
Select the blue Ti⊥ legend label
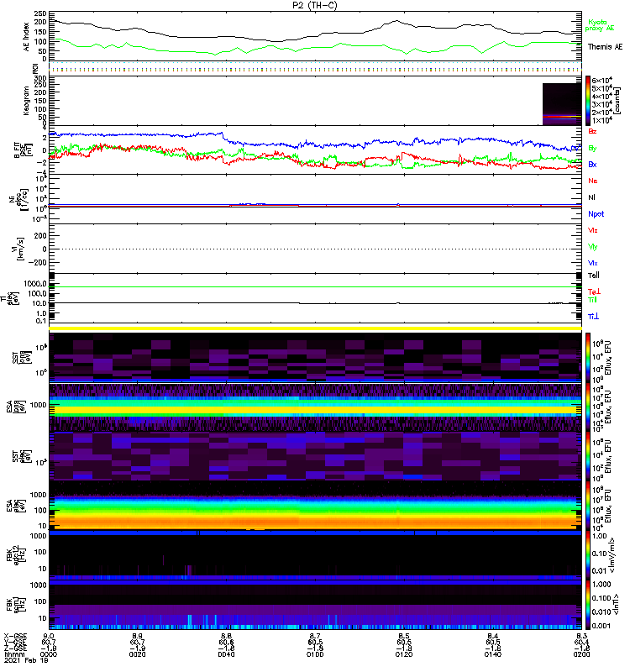click(x=593, y=317)
